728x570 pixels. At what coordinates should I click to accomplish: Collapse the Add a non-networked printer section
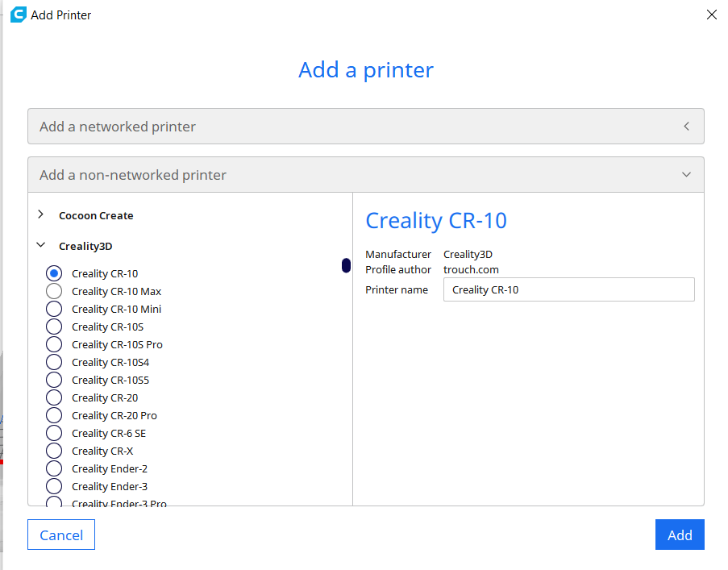pyautogui.click(x=686, y=174)
